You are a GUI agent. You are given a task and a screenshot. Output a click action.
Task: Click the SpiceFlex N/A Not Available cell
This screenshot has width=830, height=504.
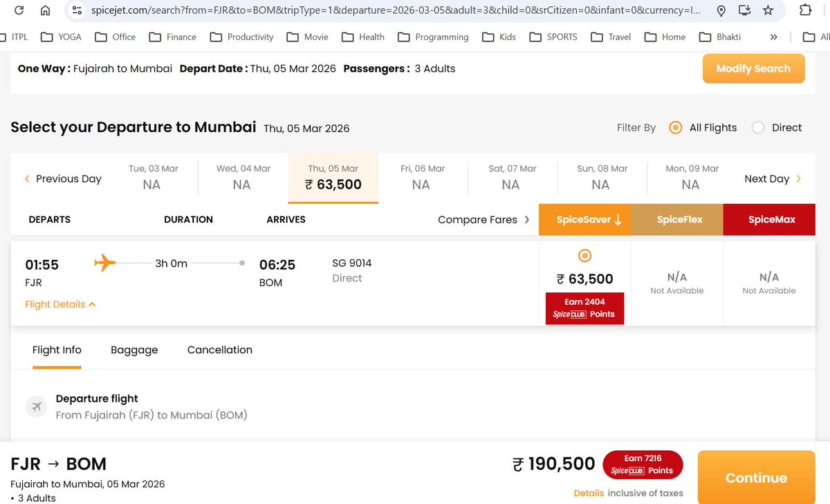677,283
